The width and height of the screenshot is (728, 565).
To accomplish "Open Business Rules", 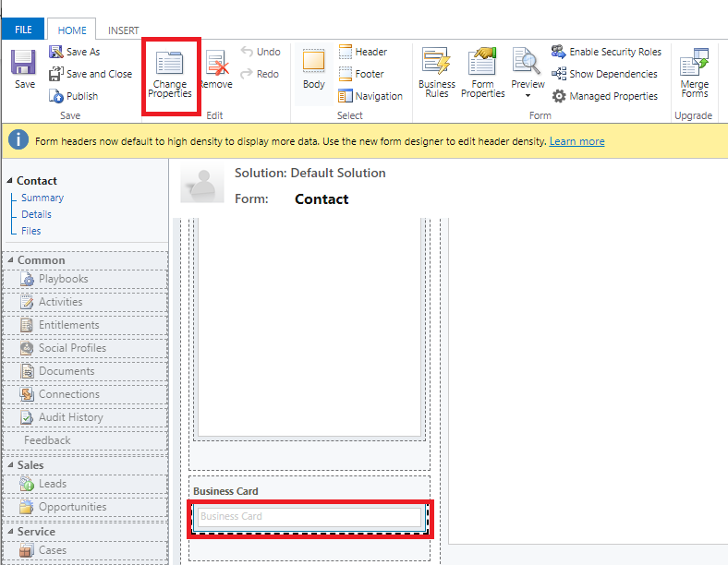I will pos(436,72).
